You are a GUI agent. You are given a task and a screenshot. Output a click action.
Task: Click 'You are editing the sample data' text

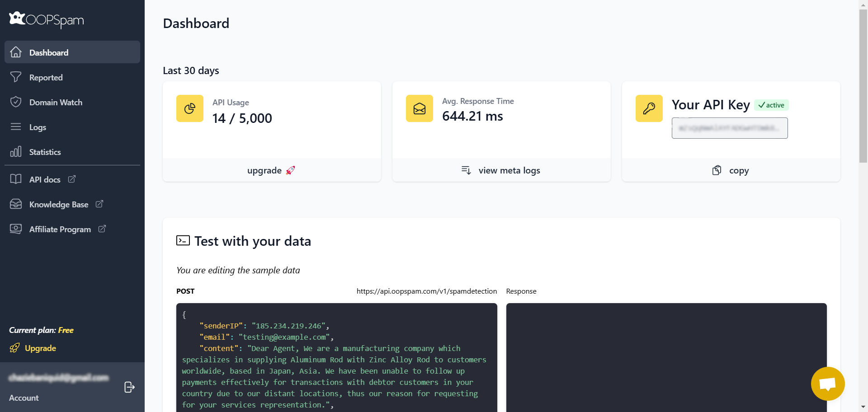click(x=238, y=270)
